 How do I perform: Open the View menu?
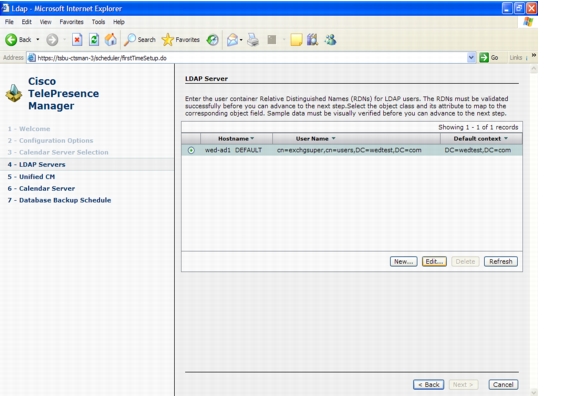(45, 22)
